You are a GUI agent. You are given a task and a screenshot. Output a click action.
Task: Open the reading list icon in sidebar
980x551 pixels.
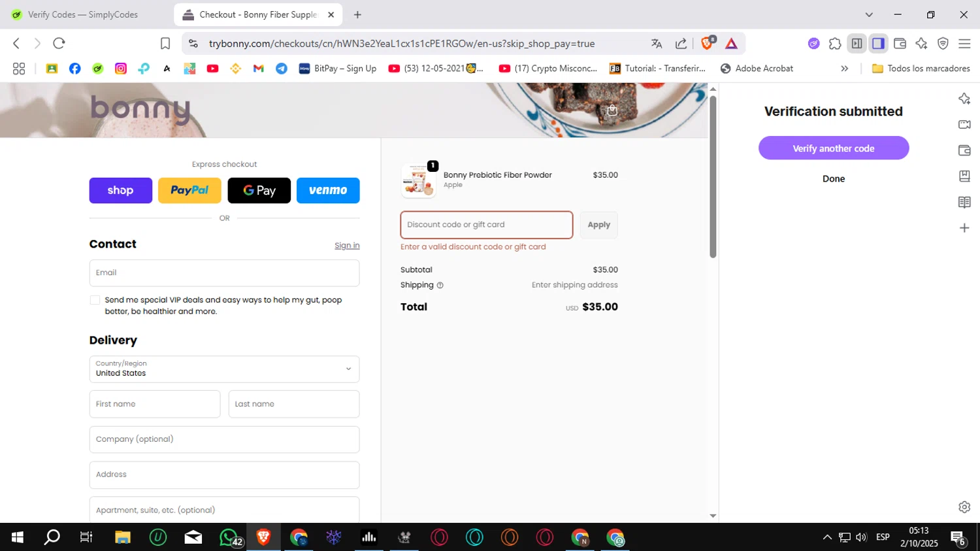[964, 202]
